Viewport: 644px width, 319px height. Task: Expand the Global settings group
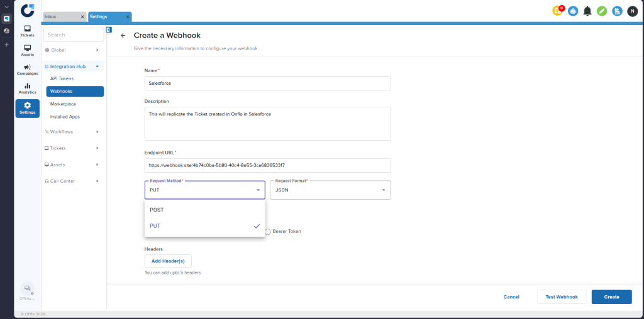pyautogui.click(x=74, y=50)
